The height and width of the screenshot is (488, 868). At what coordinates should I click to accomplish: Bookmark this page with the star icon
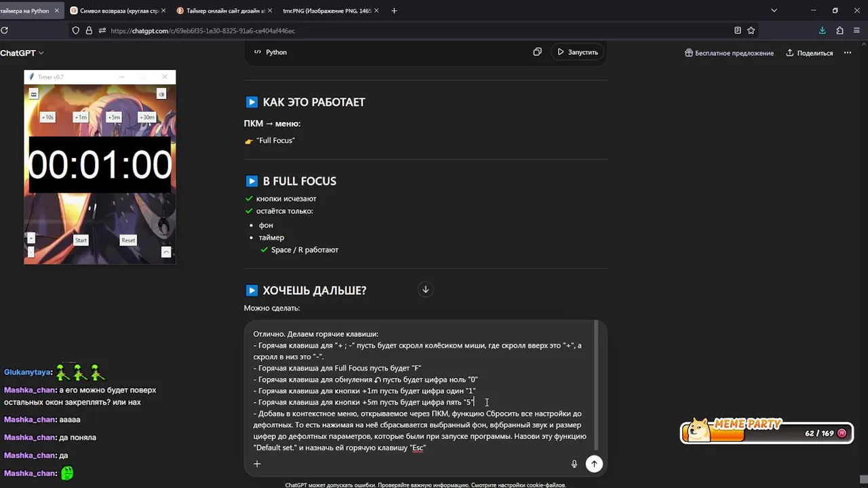tap(751, 30)
